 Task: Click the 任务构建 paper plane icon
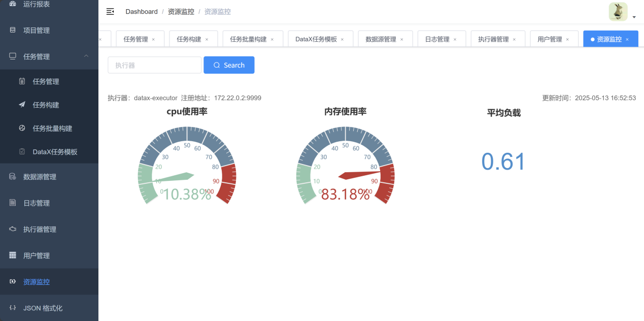(x=22, y=105)
